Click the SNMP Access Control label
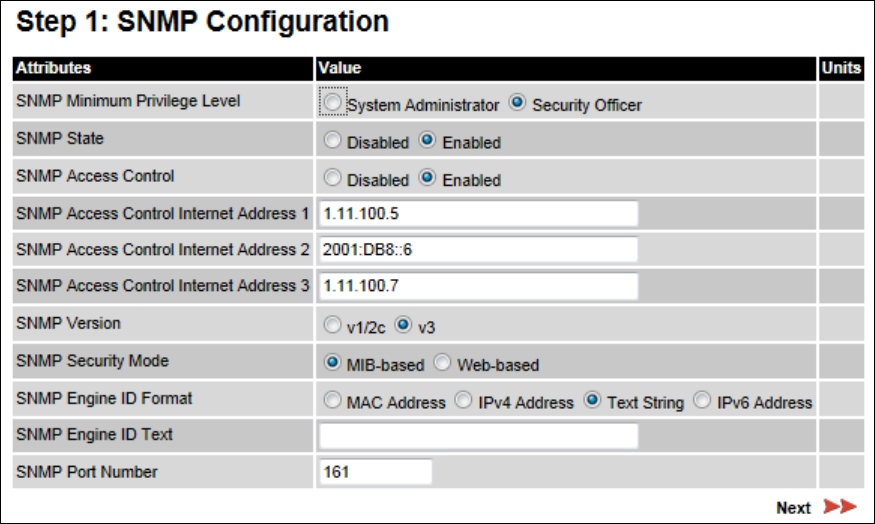The image size is (875, 524). click(x=95, y=176)
